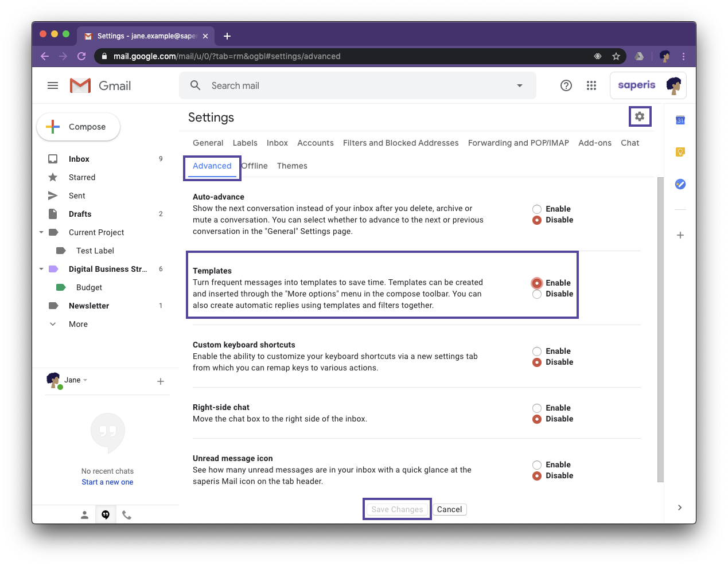Click the browser address bar URL
Screen dimensions: 728x566
(227, 56)
